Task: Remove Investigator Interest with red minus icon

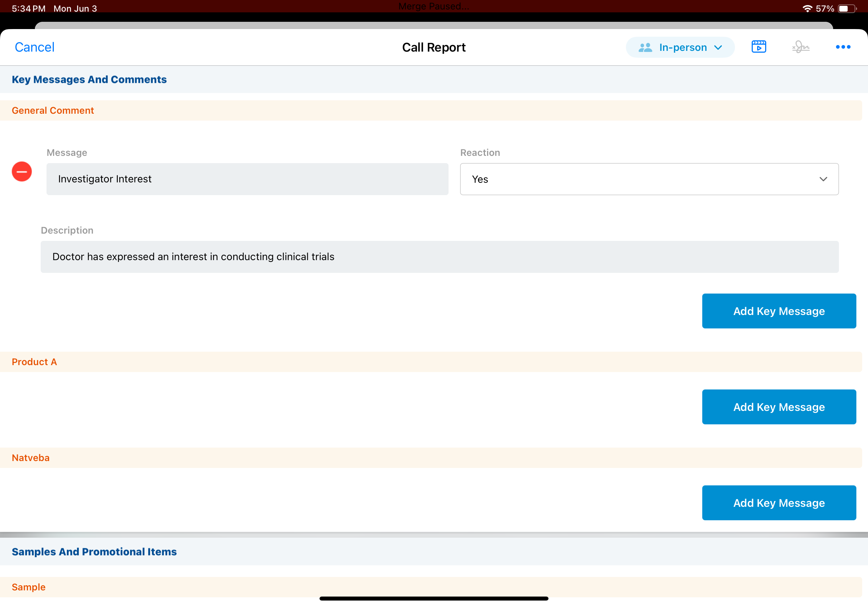Action: tap(22, 171)
